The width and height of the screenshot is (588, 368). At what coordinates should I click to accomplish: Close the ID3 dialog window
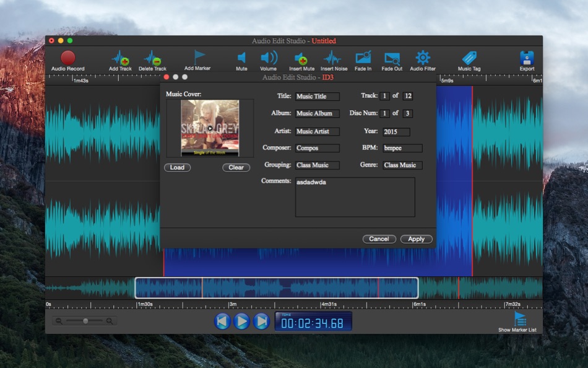click(x=166, y=77)
